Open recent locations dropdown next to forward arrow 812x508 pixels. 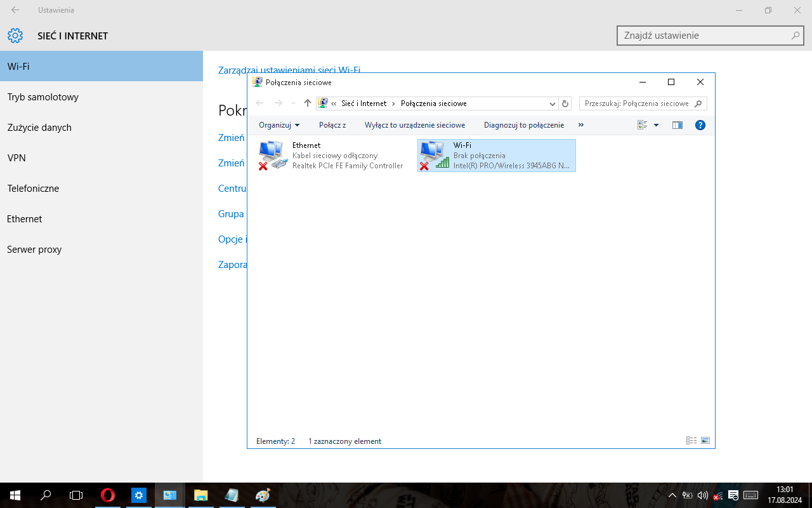293,103
